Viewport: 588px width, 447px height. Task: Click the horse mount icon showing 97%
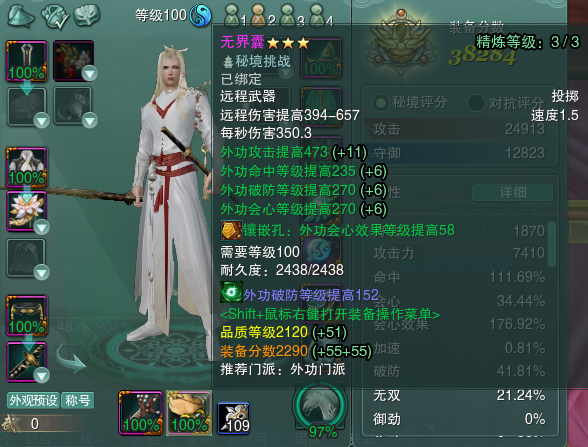point(321,406)
